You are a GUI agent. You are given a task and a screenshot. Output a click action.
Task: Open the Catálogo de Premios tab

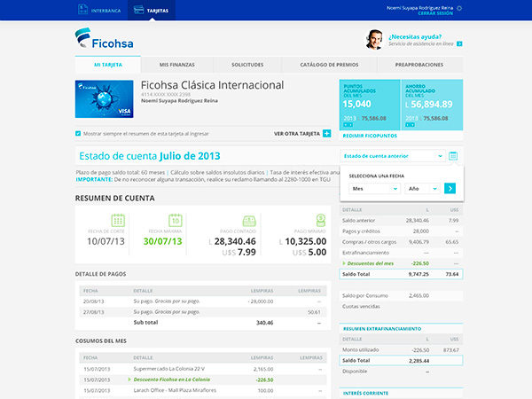(329, 65)
